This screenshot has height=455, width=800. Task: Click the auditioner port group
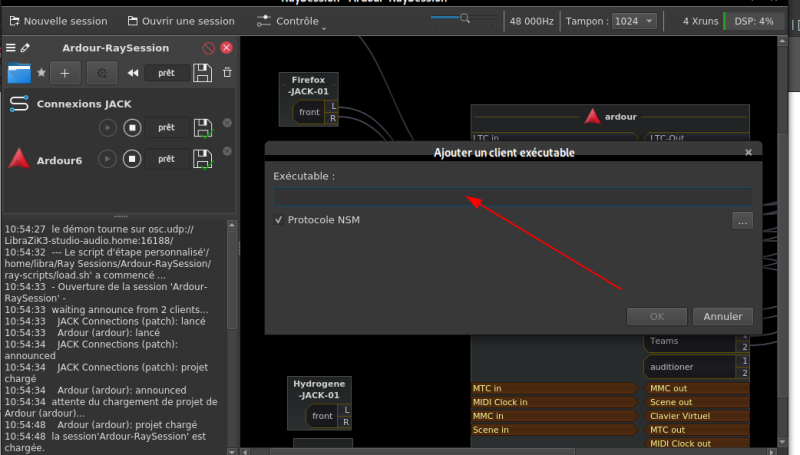689,367
